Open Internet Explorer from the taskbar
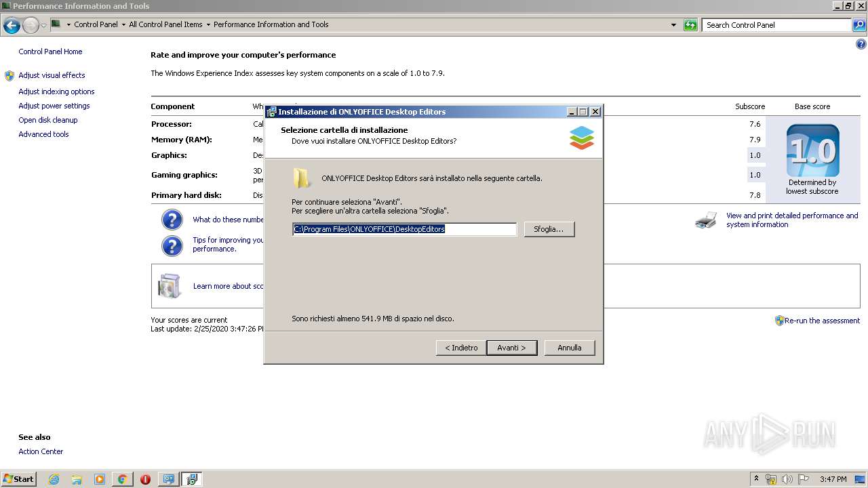The width and height of the screenshot is (868, 488). (54, 479)
